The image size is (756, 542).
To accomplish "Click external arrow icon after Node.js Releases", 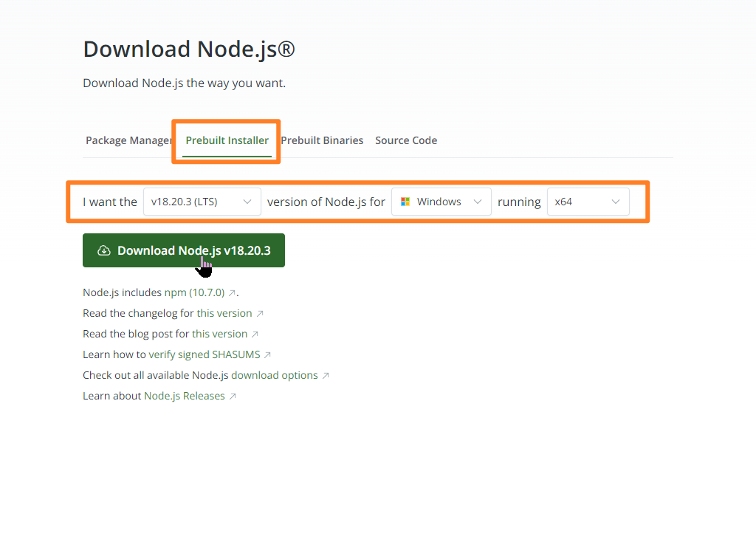I will tap(233, 397).
